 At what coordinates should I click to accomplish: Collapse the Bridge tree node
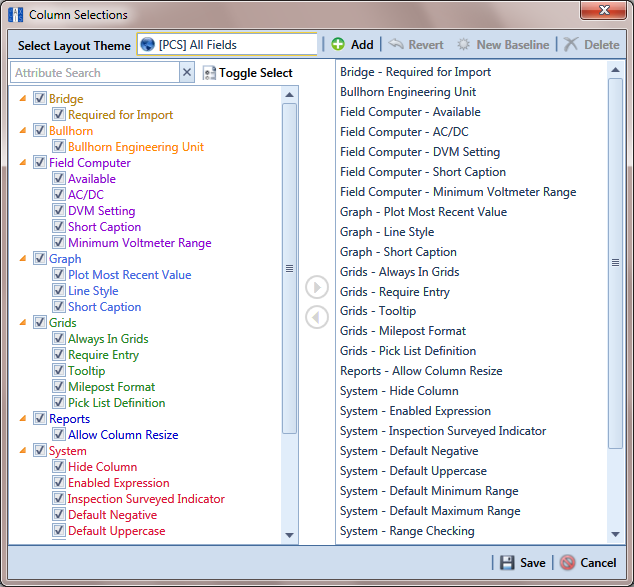(x=23, y=98)
